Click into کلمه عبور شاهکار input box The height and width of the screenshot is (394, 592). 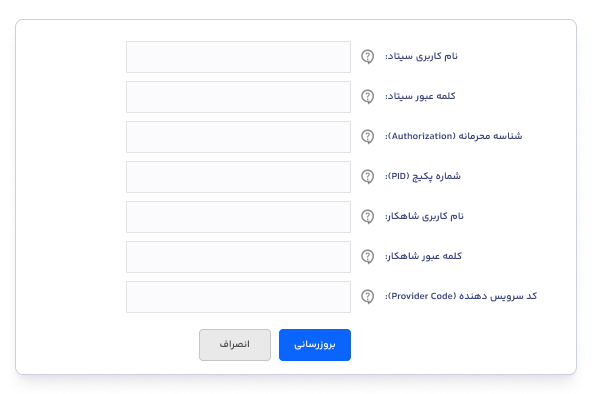pyautogui.click(x=238, y=257)
